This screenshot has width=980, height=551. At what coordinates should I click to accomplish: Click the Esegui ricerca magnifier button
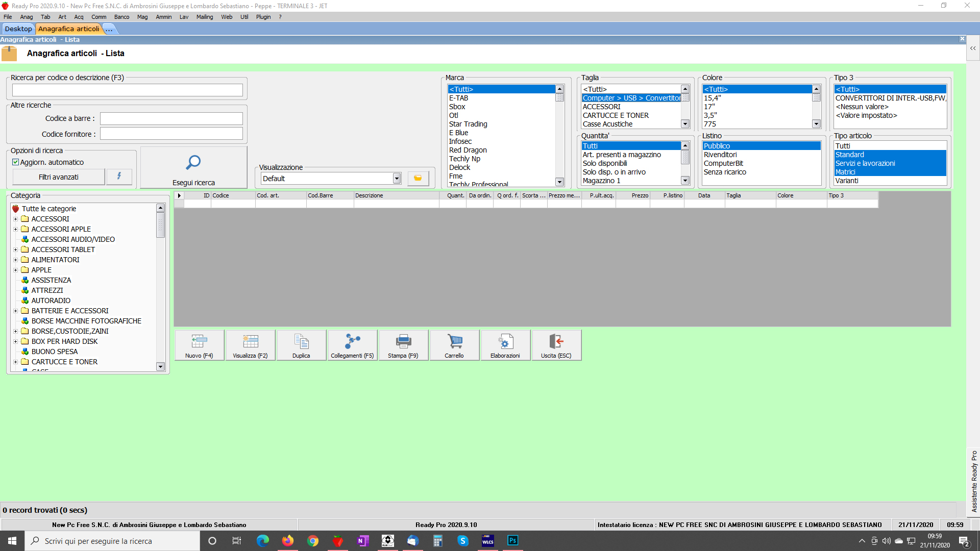click(193, 168)
